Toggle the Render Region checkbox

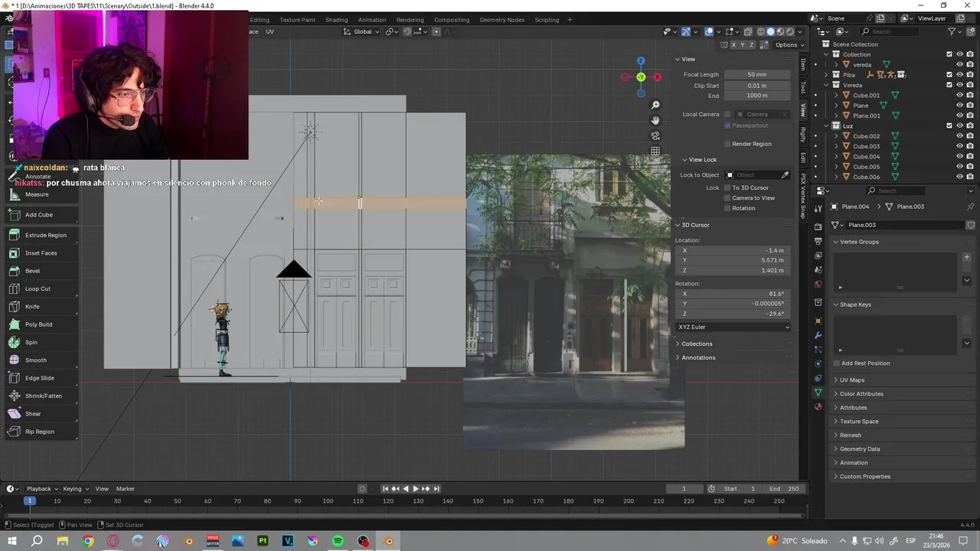click(727, 144)
